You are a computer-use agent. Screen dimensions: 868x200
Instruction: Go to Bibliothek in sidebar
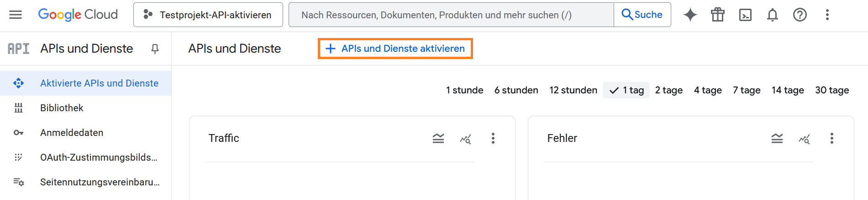(62, 108)
